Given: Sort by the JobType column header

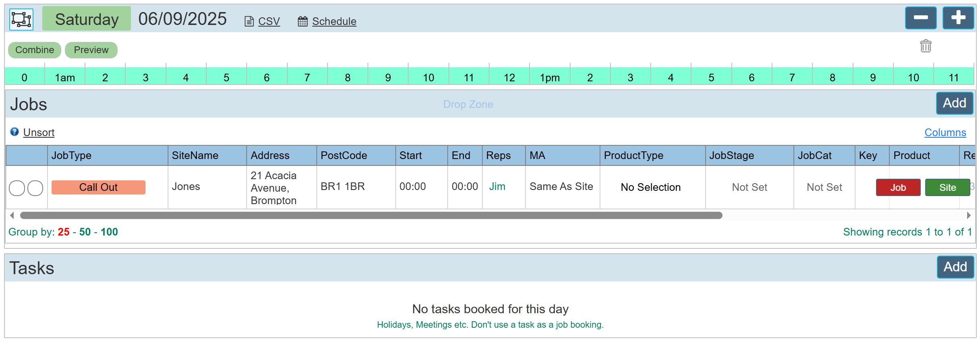Looking at the screenshot, I should [x=71, y=155].
